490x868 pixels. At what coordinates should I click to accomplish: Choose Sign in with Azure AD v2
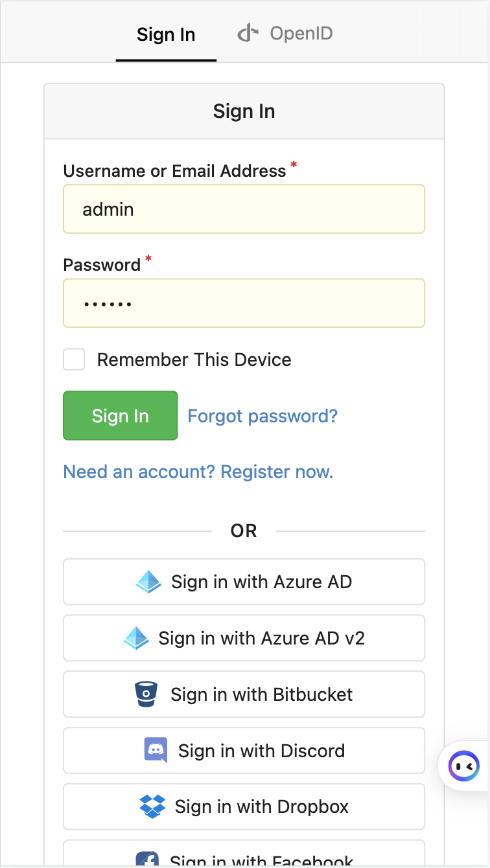[x=244, y=638]
